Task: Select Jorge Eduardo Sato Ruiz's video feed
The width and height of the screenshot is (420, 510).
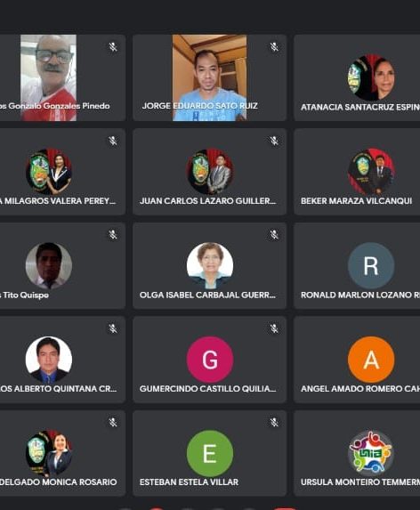Action: coord(209,77)
